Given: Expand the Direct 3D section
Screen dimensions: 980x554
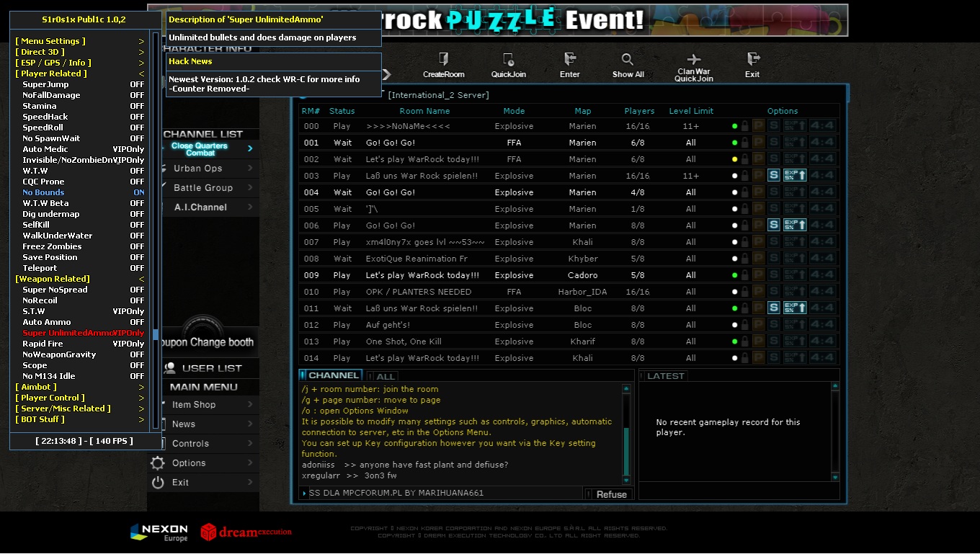Looking at the screenshot, I should 80,52.
